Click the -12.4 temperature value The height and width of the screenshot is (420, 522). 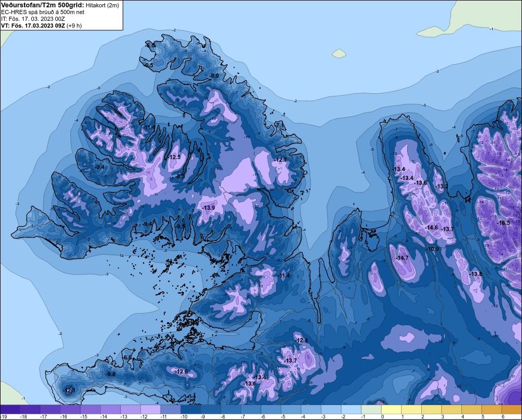302,341
